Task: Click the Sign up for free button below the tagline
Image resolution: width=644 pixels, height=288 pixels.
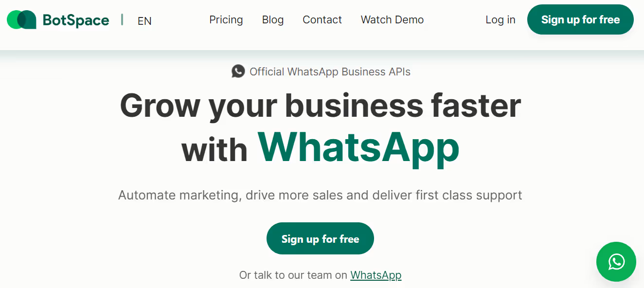Action: [320, 238]
